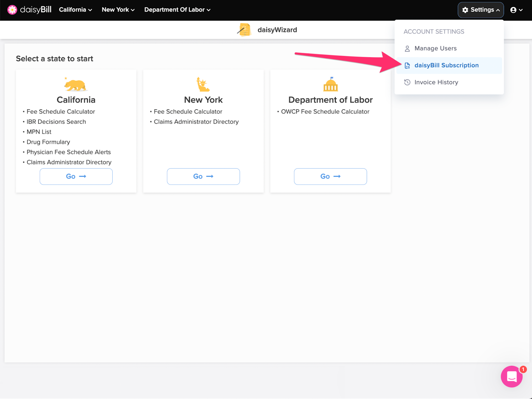The width and height of the screenshot is (532, 399).
Task: Collapse the Settings menu via its chevron
Action: pos(499,10)
